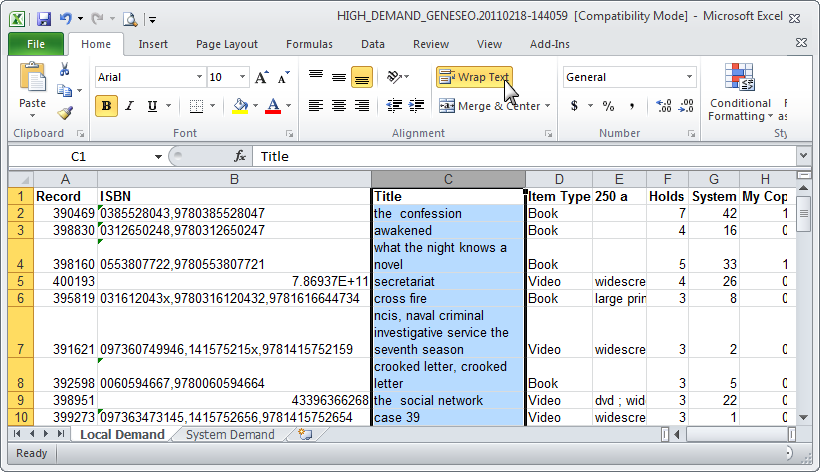
Task: Apply Accounting Number Format dollar sign
Action: 574,106
